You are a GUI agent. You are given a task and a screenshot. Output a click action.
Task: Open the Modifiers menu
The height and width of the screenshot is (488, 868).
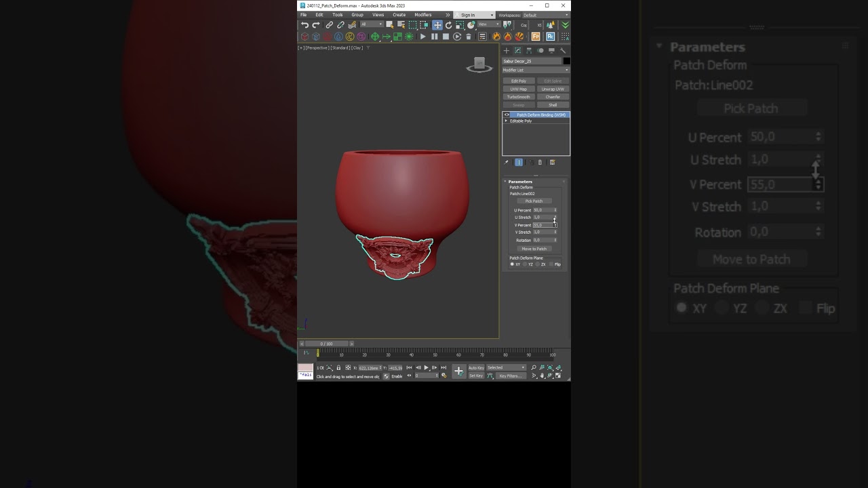(423, 15)
